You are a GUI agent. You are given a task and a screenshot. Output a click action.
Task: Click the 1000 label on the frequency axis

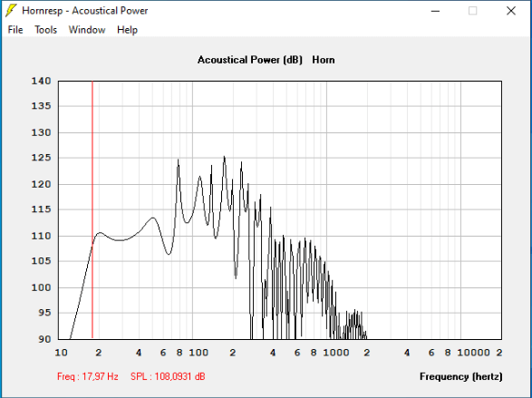[x=336, y=353]
